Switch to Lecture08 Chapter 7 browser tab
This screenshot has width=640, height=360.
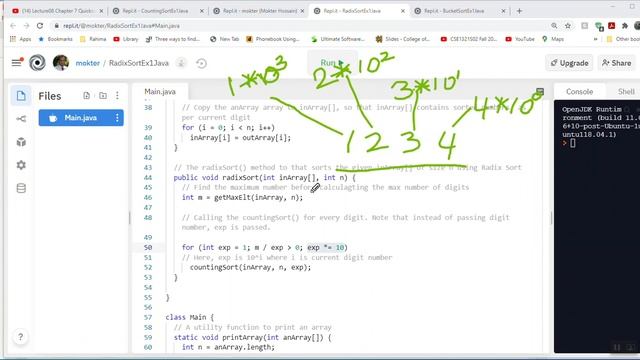tap(57, 11)
